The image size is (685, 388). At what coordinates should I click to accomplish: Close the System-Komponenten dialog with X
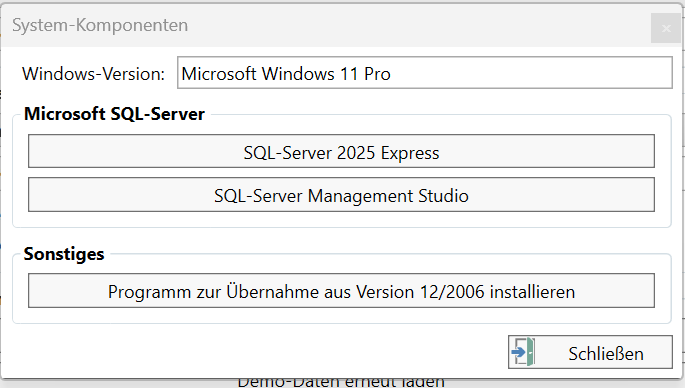pyautogui.click(x=666, y=28)
